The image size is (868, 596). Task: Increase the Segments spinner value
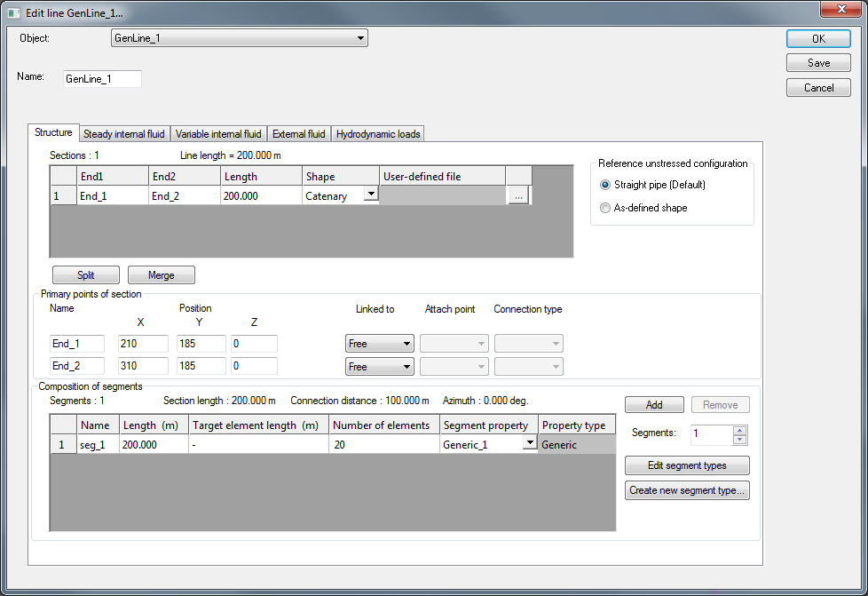739,430
